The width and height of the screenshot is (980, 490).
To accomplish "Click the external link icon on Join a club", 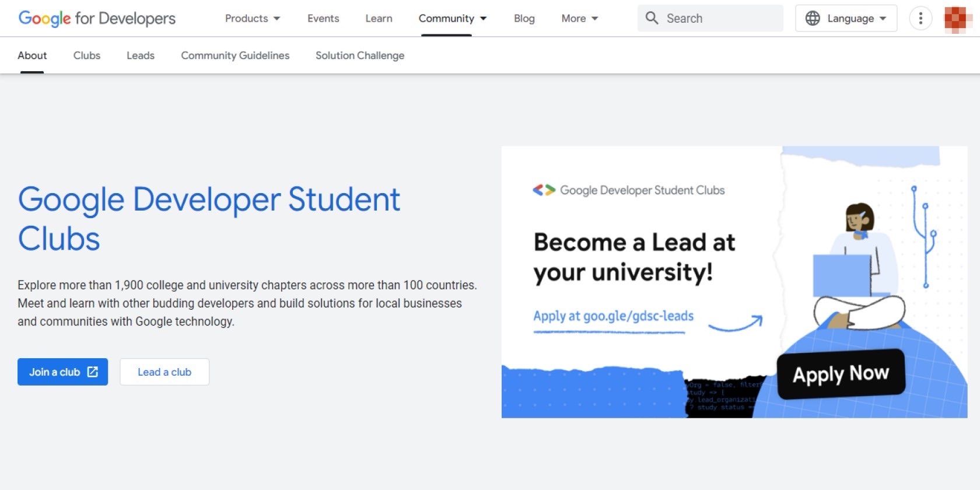I will [93, 372].
